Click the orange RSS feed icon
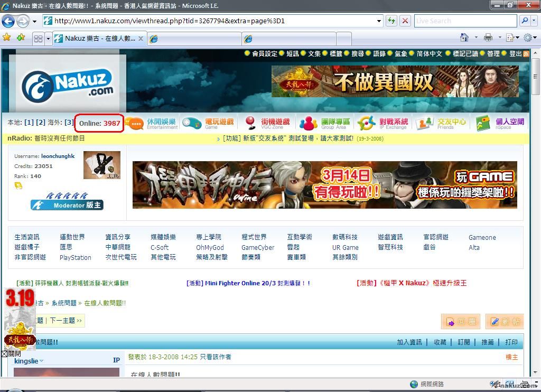Image resolution: width=541 pixels, height=392 pixels. (526, 54)
